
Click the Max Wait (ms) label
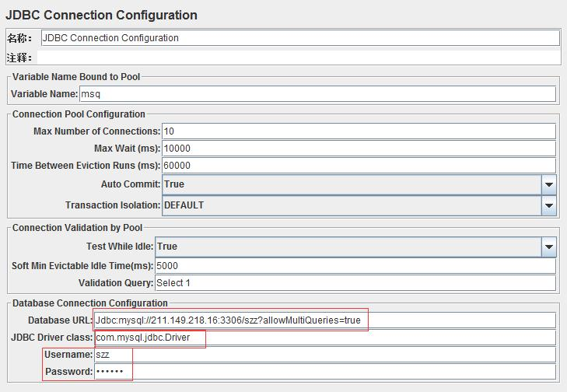pos(127,149)
